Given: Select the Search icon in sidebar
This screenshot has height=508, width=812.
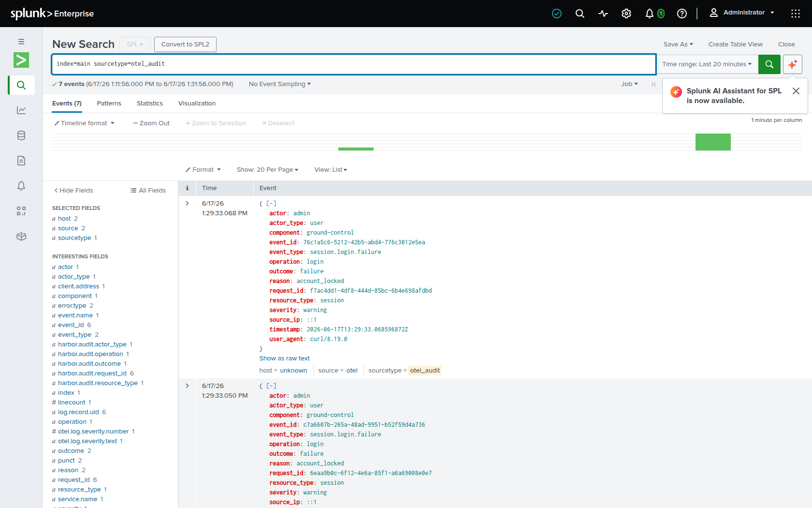Looking at the screenshot, I should (21, 85).
